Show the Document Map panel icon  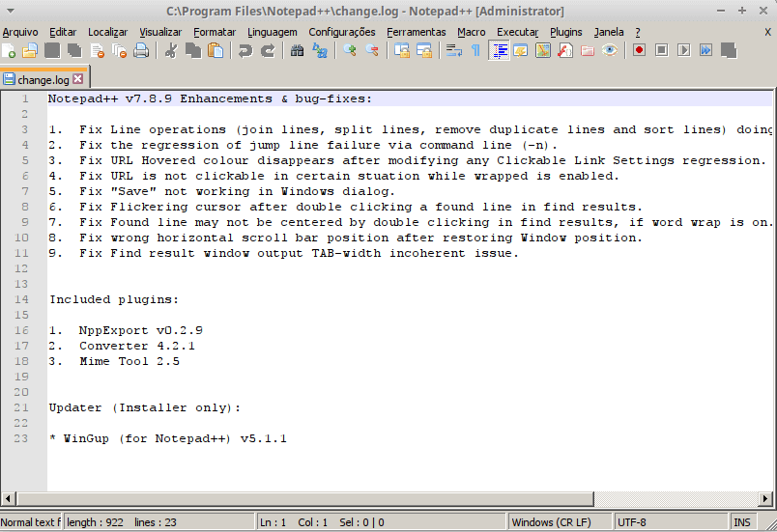(543, 50)
